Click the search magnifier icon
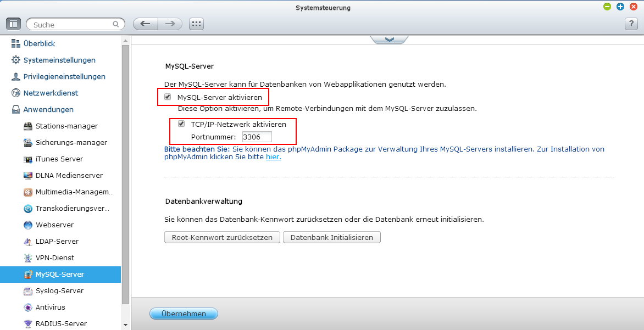644x330 pixels. click(x=116, y=24)
